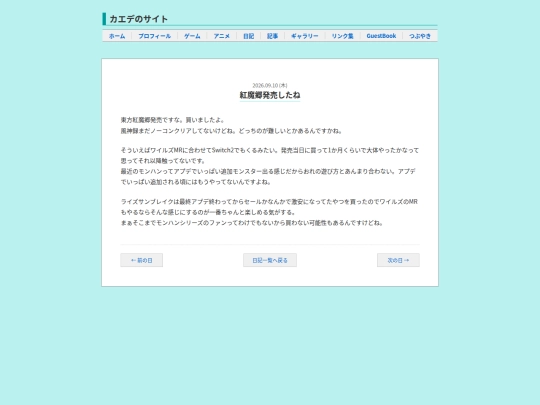Open the ホーム menu item

click(117, 36)
